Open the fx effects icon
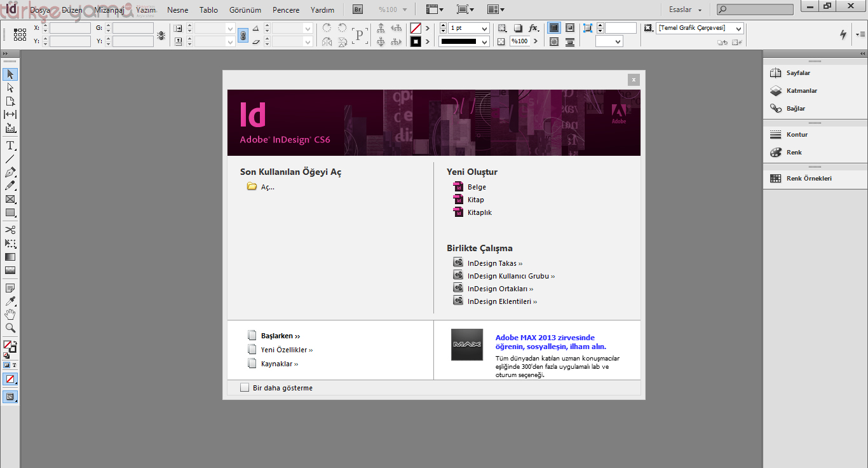The width and height of the screenshot is (868, 468). click(534, 28)
